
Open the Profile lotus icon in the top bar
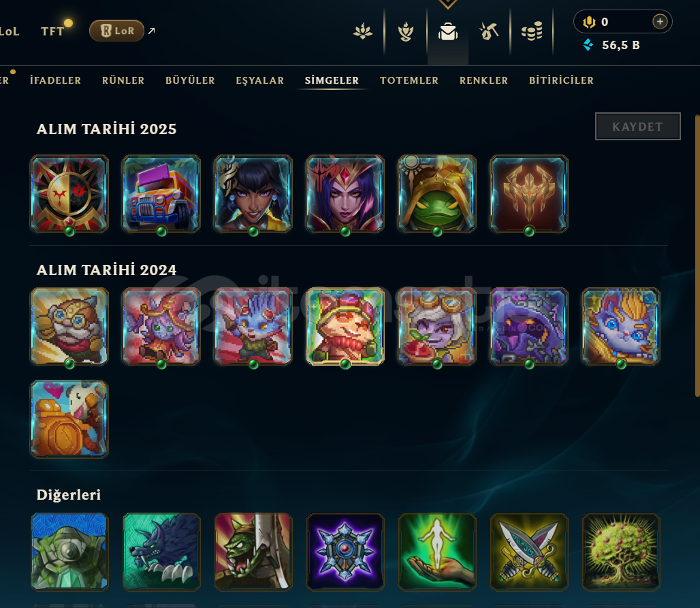[x=362, y=32]
